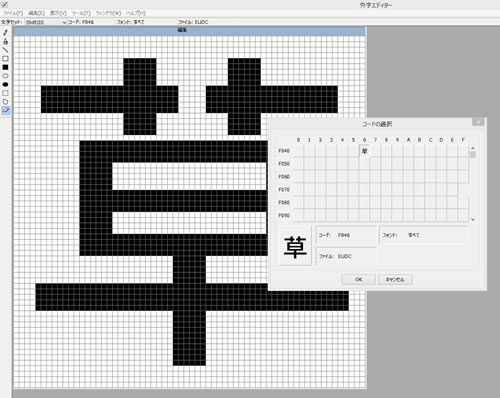Select the Filled Ellipse tool
500x398 pixels.
(5, 84)
